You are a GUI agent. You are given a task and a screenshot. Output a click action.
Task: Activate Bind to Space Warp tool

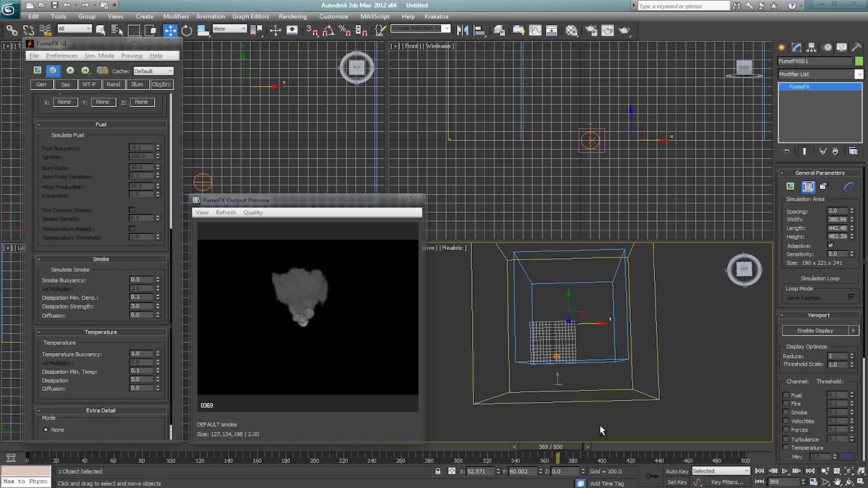45,30
